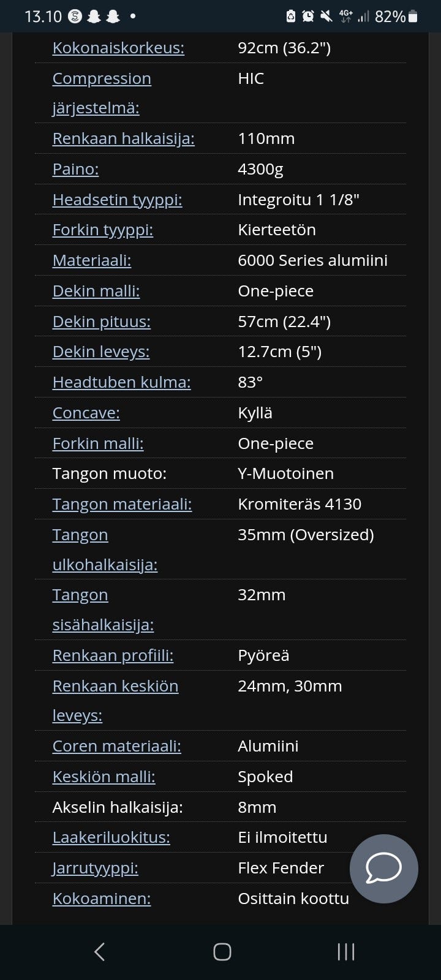441x980 pixels.
Task: Click the Tangon materiaali link
Action: click(x=122, y=504)
